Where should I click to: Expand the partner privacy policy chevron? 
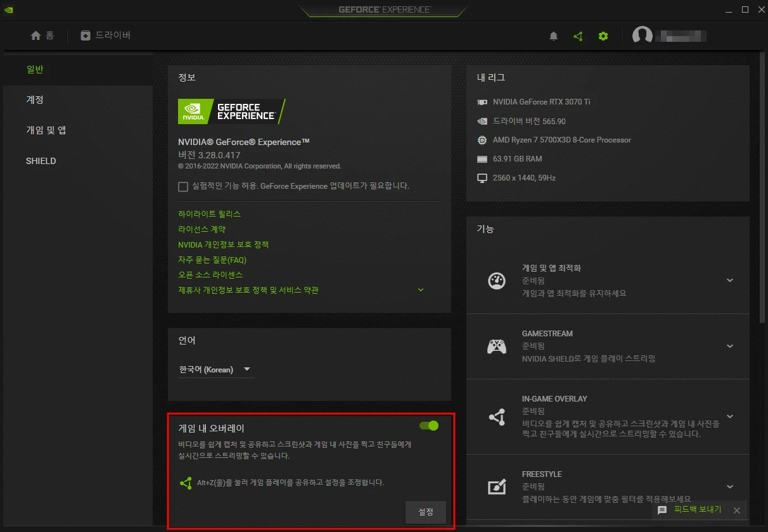pos(420,290)
